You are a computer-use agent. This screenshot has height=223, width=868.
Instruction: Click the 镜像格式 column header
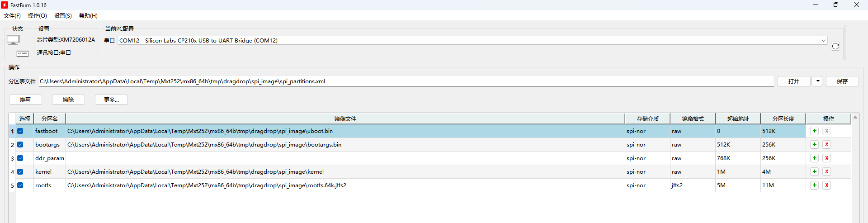693,119
